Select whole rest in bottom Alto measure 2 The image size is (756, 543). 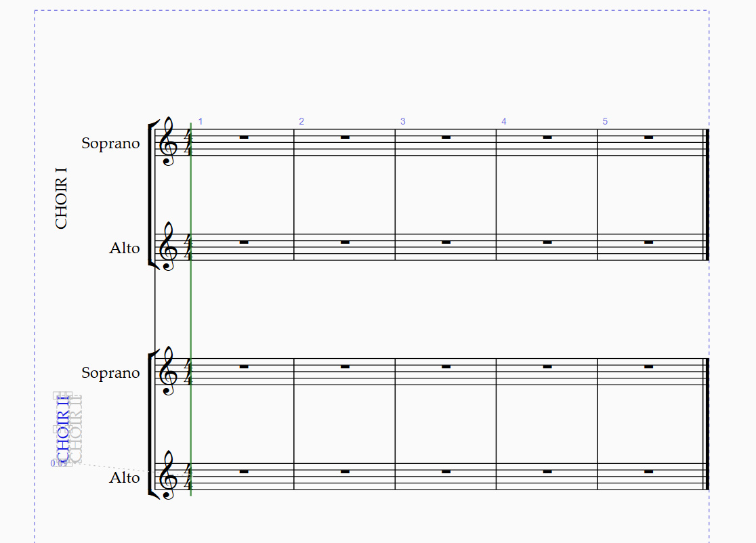[x=345, y=472]
